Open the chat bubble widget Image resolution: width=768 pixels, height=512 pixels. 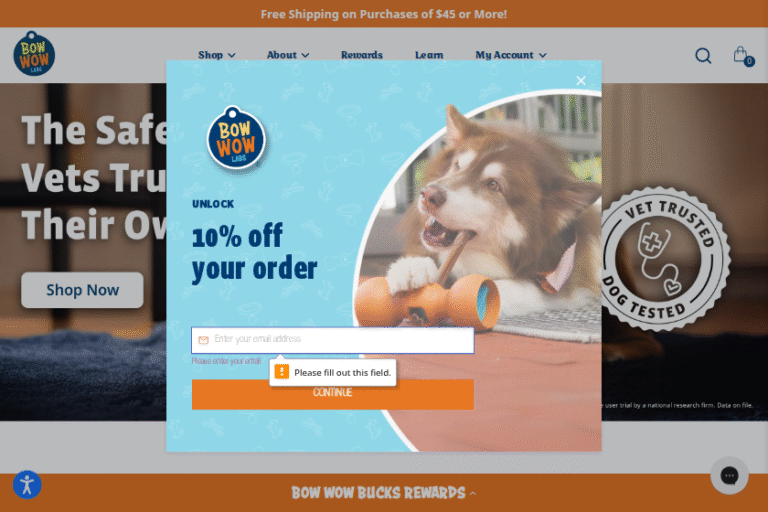[729, 475]
